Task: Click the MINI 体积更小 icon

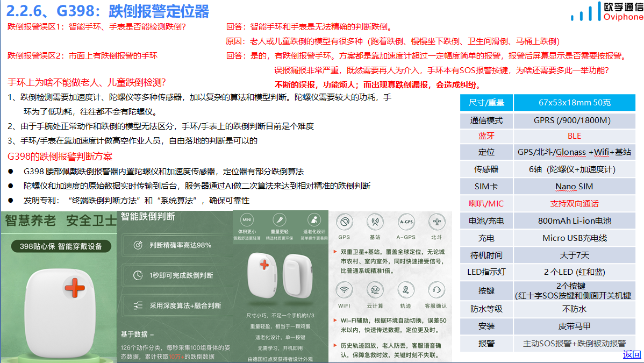Action: click(247, 220)
